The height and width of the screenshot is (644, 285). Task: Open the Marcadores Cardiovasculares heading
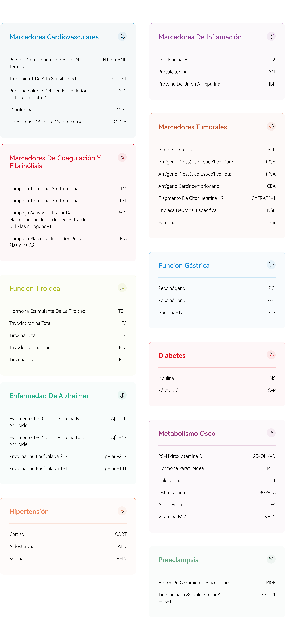54,37
